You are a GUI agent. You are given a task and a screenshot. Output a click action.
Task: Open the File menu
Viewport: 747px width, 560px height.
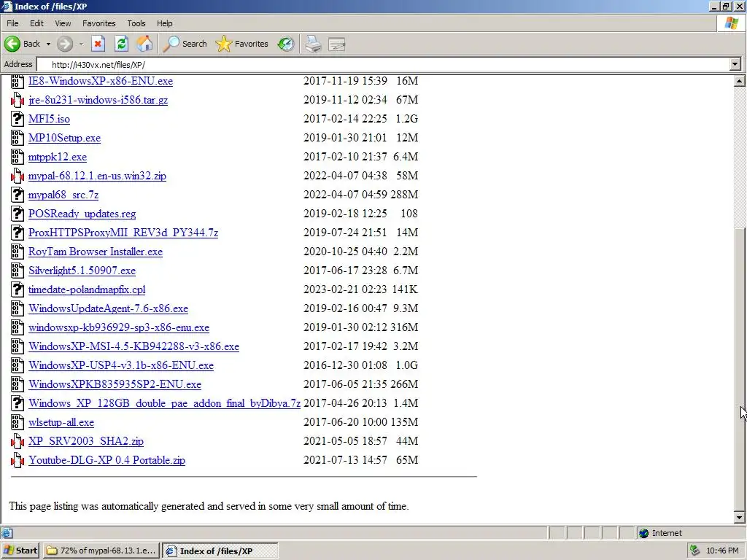coord(12,23)
